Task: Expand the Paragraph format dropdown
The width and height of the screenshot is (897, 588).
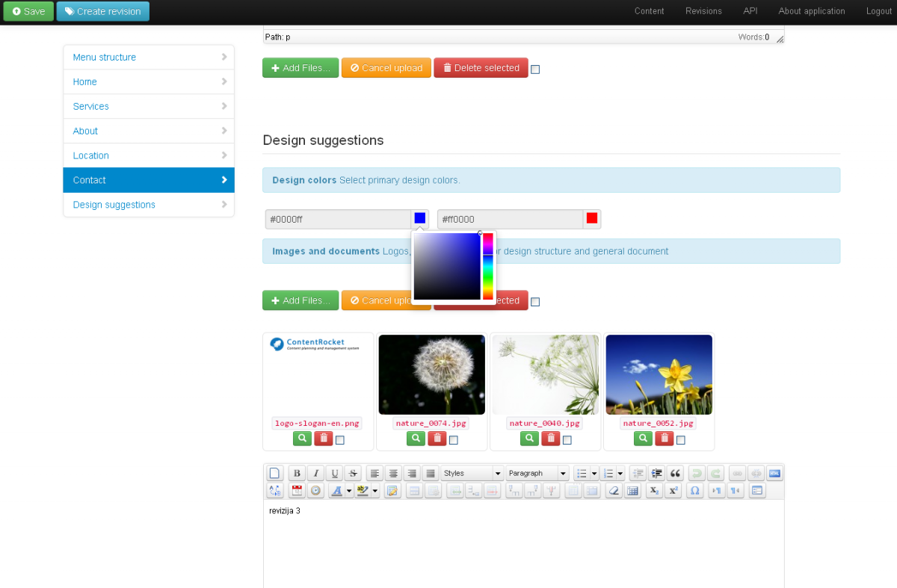Action: (x=537, y=473)
